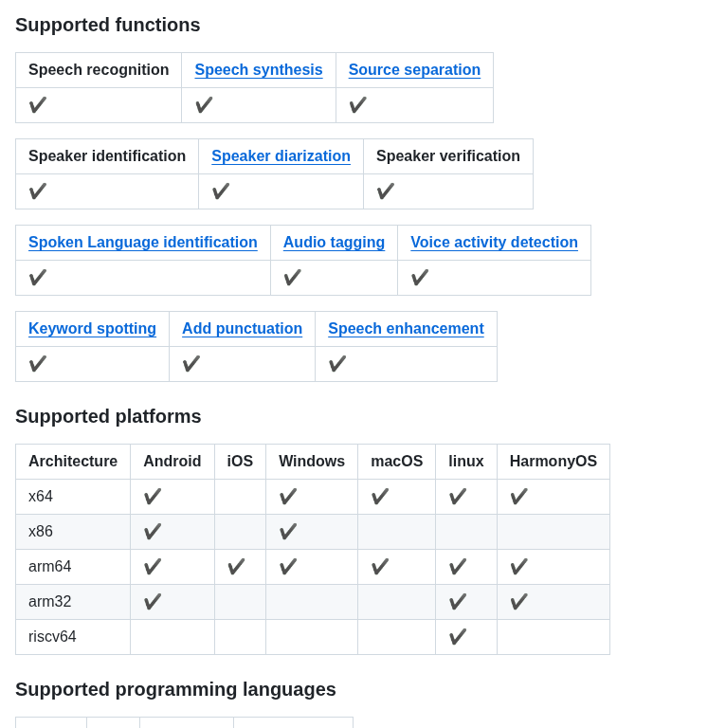Open Spoken Language identification link
Image resolution: width=726 pixels, height=728 pixels.
[143, 243]
